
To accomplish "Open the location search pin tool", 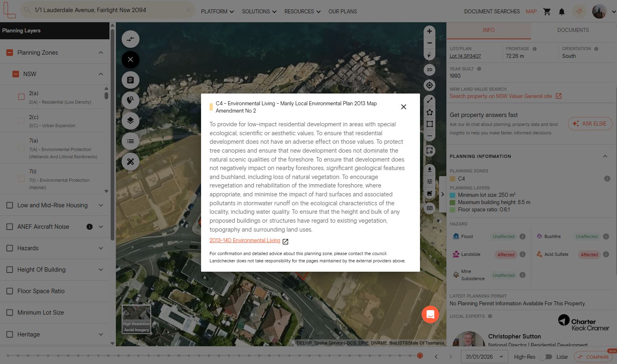I will pyautogui.click(x=131, y=100).
